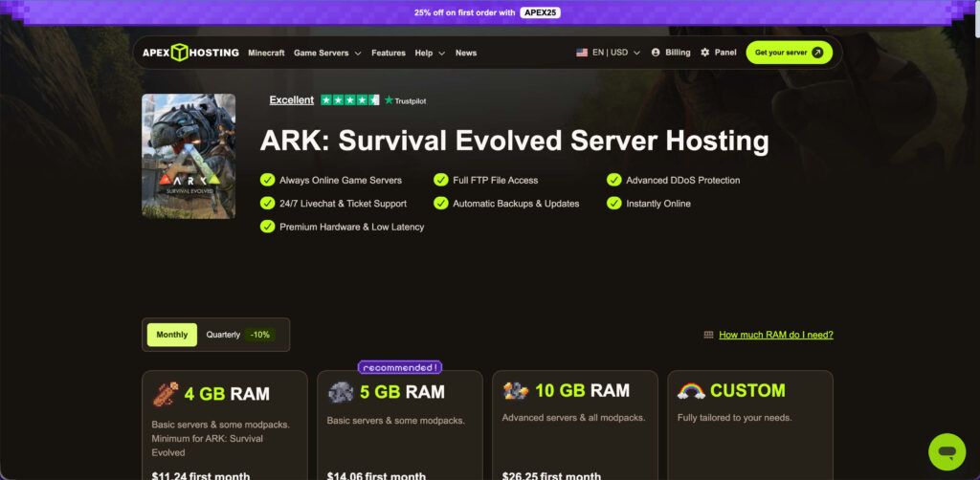980x480 pixels.
Task: Click the Always Online Game Servers checkmark
Action: point(268,180)
